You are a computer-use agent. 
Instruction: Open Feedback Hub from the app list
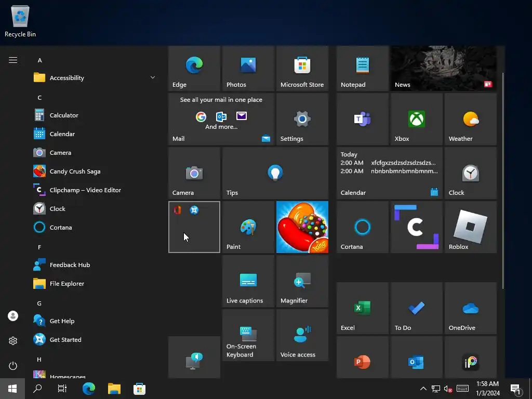pos(95,265)
